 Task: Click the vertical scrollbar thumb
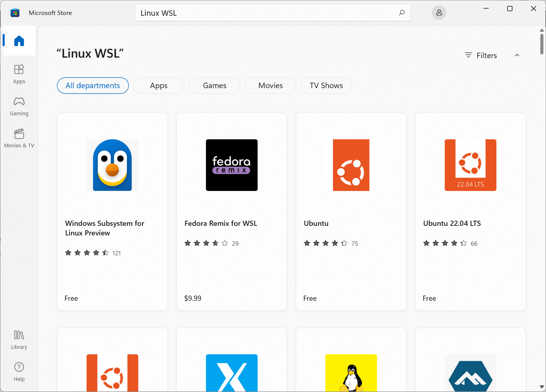541,44
